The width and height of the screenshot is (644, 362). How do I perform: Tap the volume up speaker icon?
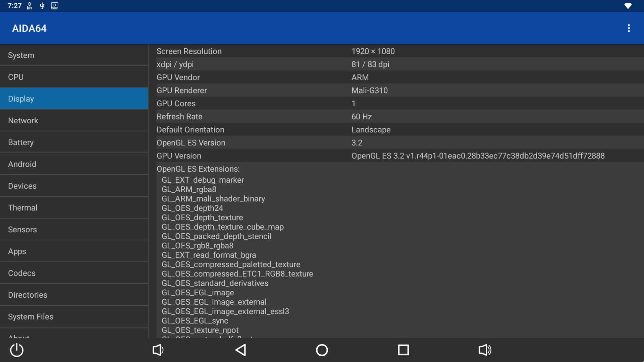[x=485, y=350]
